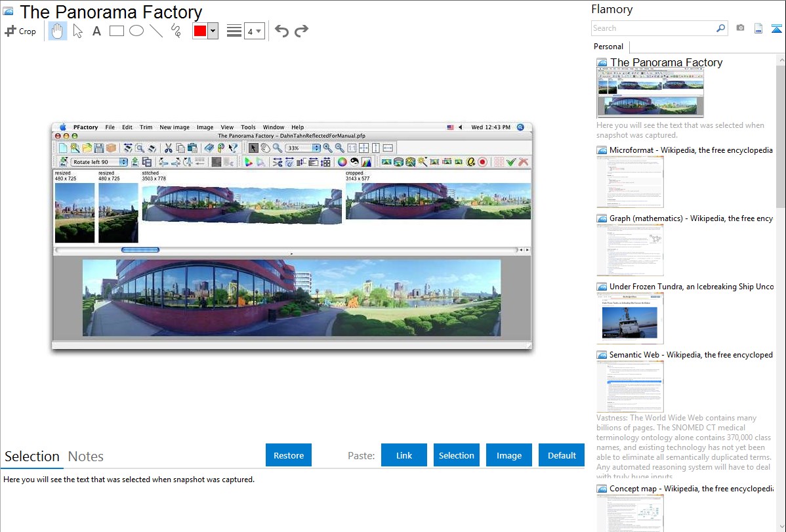This screenshot has width=786, height=532.
Task: Open the Semantic Web Wikipedia snapshot
Action: (630, 386)
